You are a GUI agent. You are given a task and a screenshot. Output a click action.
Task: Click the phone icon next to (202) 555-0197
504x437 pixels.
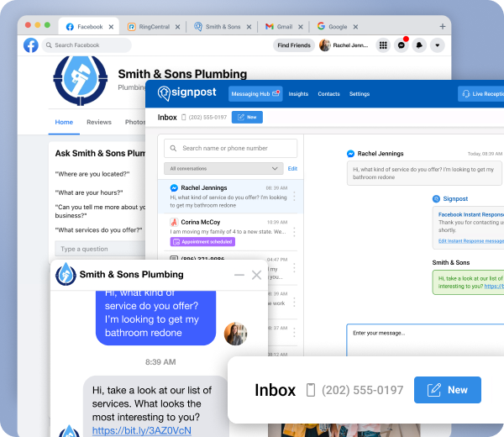tap(183, 118)
